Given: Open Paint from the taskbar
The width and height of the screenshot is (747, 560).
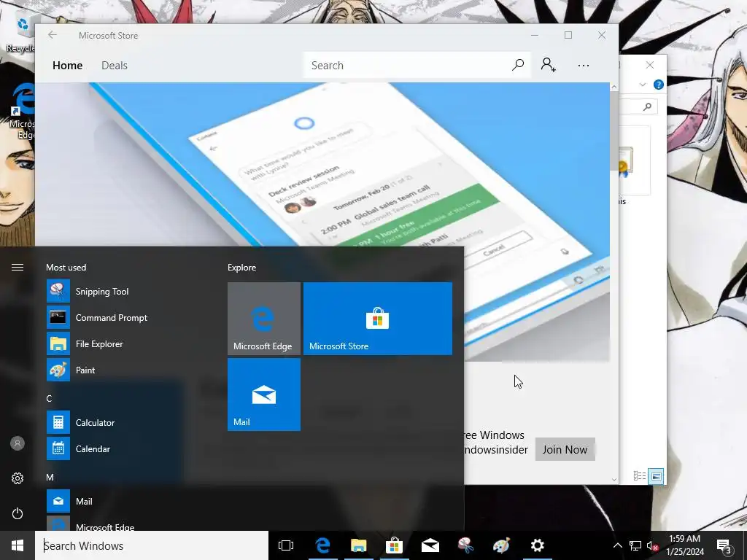Looking at the screenshot, I should click(x=501, y=545).
